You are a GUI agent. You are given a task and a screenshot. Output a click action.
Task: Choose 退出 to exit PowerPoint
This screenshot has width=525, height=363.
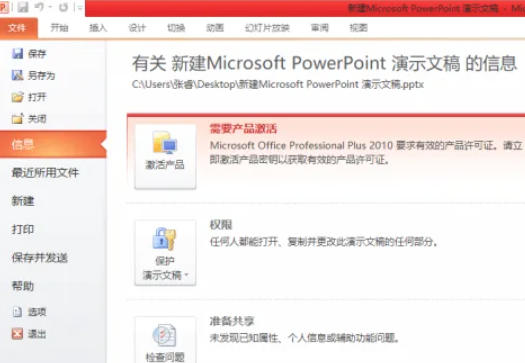pyautogui.click(x=37, y=334)
